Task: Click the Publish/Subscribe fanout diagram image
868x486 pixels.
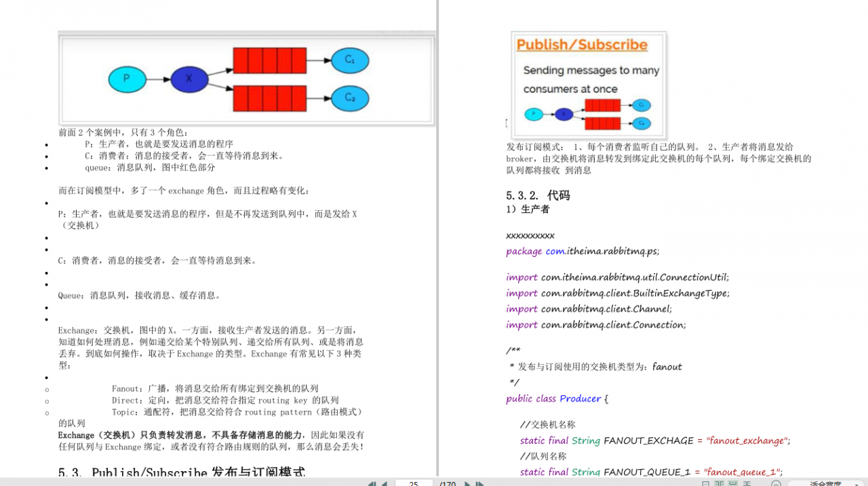Action: pos(587,85)
